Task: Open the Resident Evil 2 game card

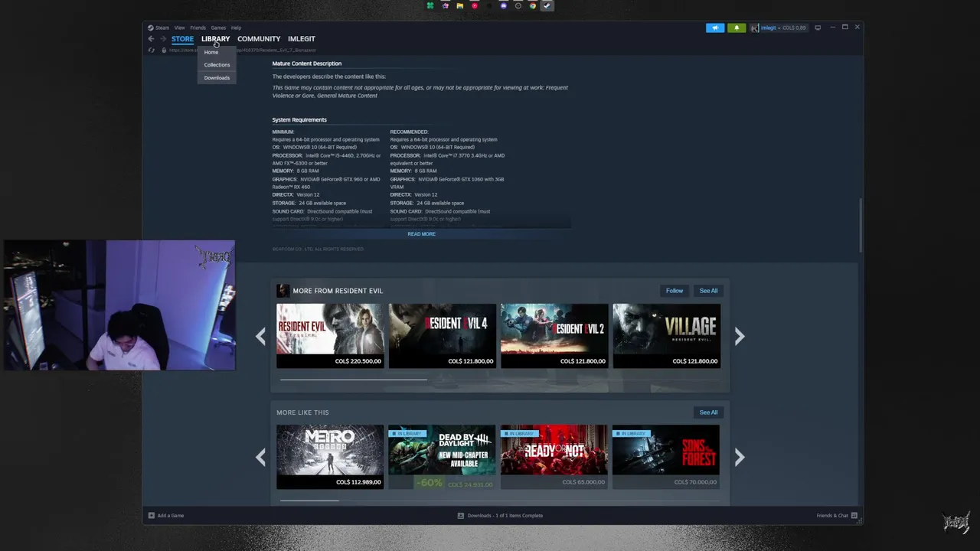Action: click(x=554, y=336)
